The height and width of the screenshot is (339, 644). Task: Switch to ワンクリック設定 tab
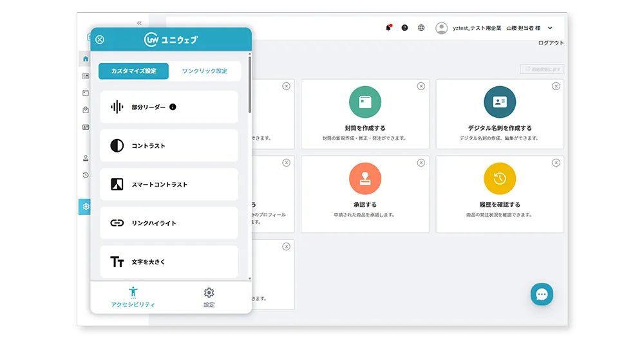(x=205, y=71)
